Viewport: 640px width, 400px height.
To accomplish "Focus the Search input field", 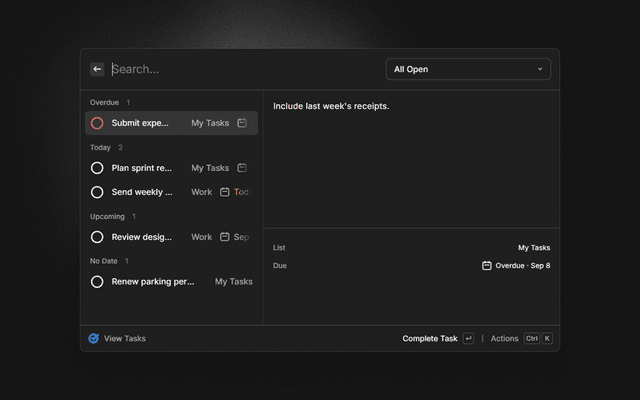I will pyautogui.click(x=245, y=69).
